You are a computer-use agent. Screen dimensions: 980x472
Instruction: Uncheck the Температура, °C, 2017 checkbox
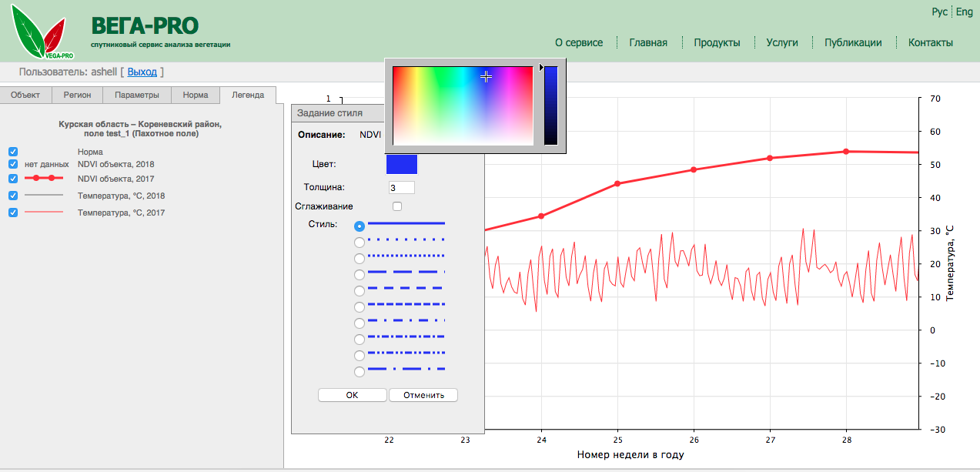13,213
